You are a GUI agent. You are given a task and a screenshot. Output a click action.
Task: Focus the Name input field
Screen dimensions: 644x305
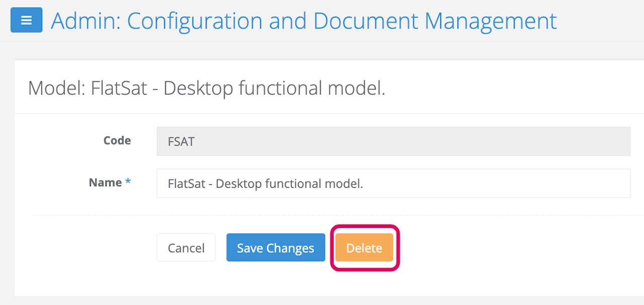[393, 183]
